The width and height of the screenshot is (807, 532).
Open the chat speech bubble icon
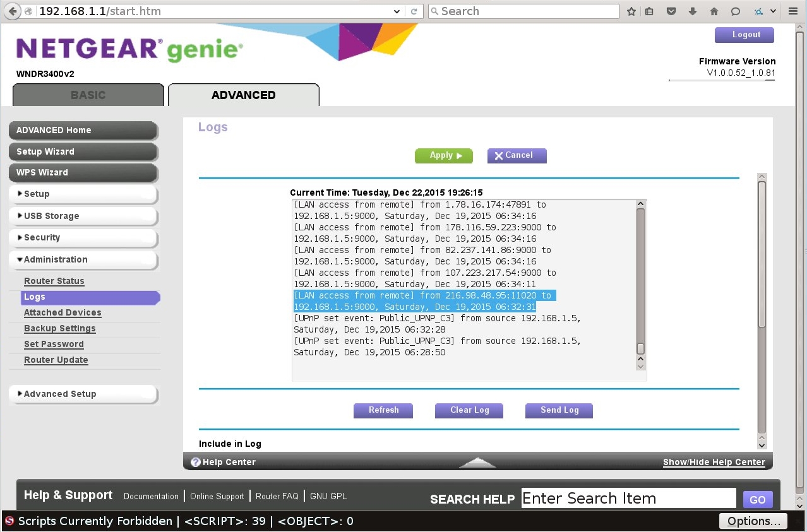pyautogui.click(x=736, y=11)
